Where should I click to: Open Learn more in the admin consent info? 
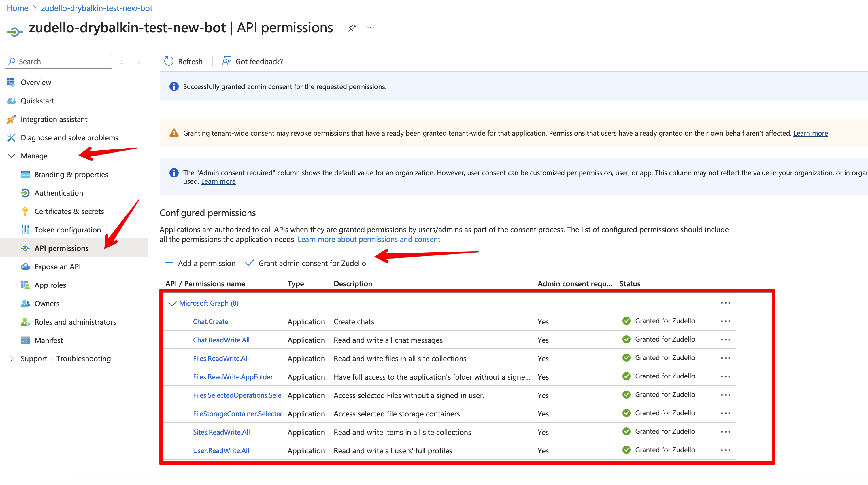(x=218, y=181)
